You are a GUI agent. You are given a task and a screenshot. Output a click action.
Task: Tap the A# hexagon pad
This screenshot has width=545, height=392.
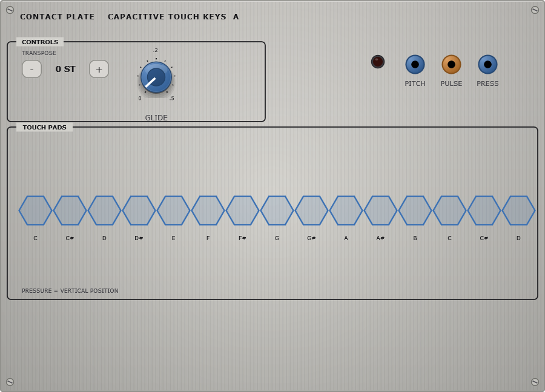(380, 211)
